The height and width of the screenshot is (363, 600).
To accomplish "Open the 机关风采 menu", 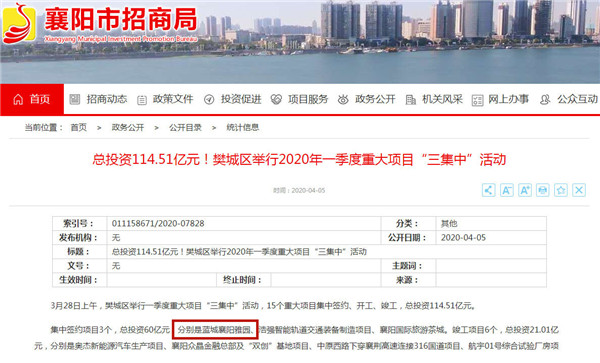I will (434, 99).
